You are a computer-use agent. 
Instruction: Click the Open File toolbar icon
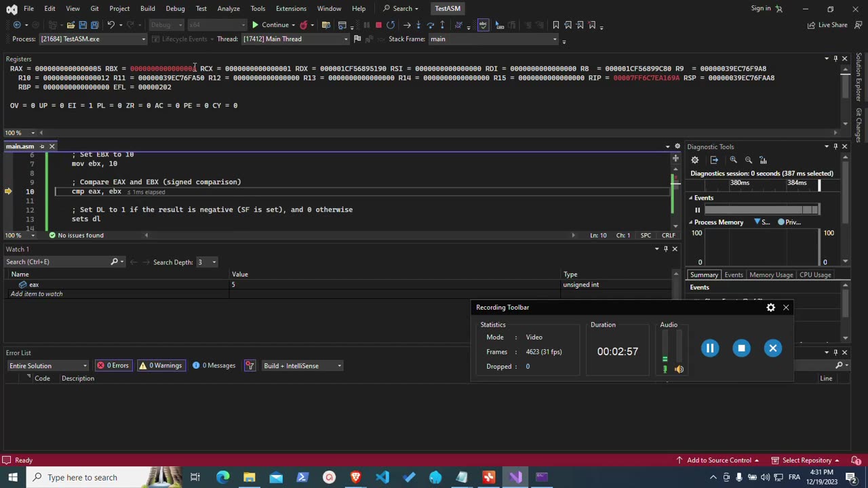click(x=71, y=25)
